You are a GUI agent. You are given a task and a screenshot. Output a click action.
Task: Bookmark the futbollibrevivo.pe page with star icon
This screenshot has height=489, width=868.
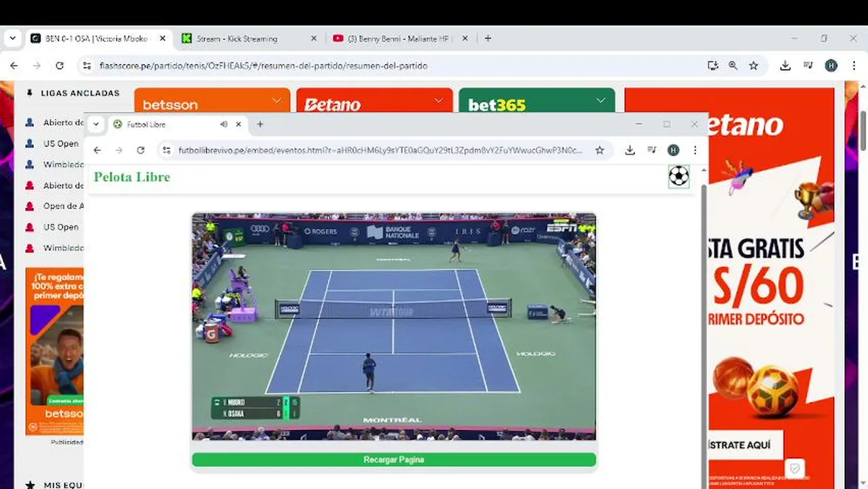600,150
